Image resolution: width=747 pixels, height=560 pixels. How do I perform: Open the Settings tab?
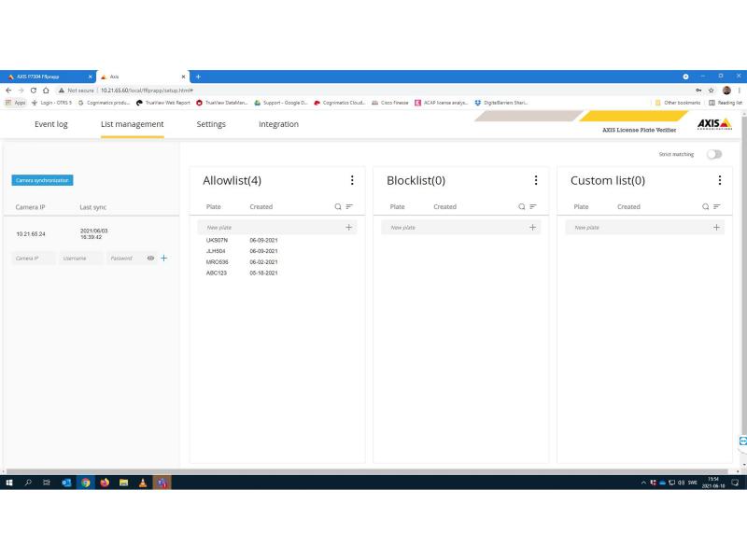click(x=211, y=124)
